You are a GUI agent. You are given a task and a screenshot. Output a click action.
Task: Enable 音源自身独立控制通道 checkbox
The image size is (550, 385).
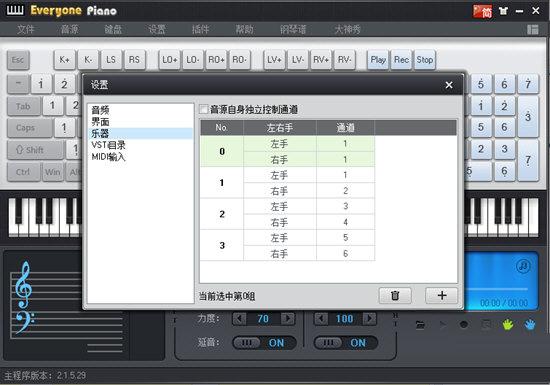[x=204, y=109]
